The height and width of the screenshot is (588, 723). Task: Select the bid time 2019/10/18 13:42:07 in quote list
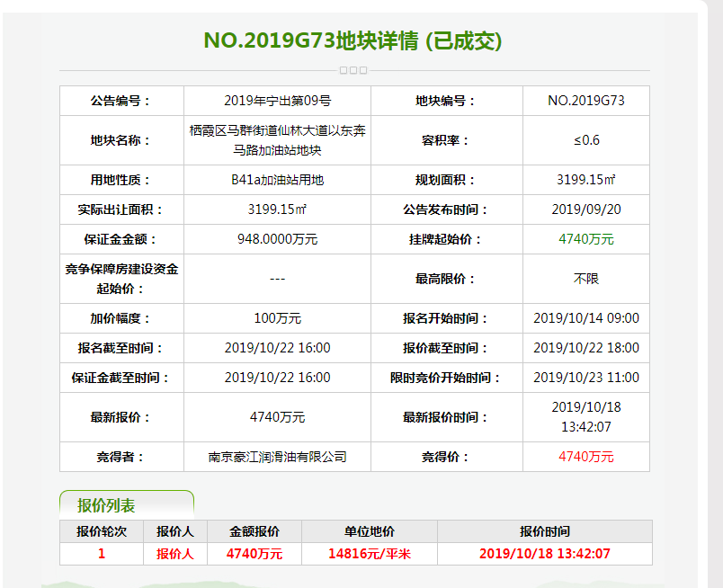click(x=545, y=554)
